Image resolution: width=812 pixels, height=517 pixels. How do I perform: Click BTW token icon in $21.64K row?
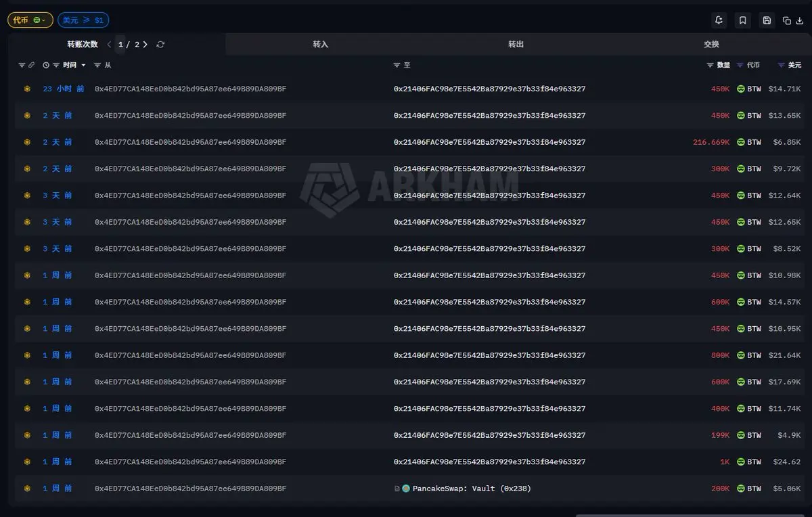(x=741, y=355)
